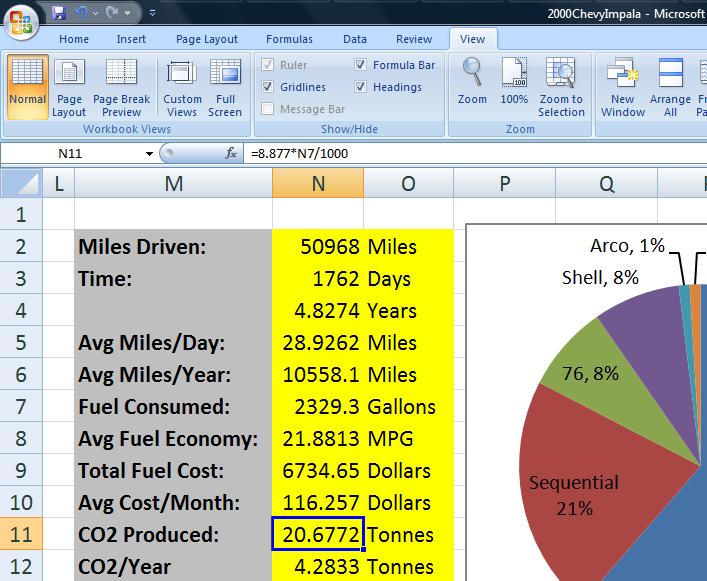The height and width of the screenshot is (581, 707).
Task: Select the 1762 days cell
Action: point(318,278)
